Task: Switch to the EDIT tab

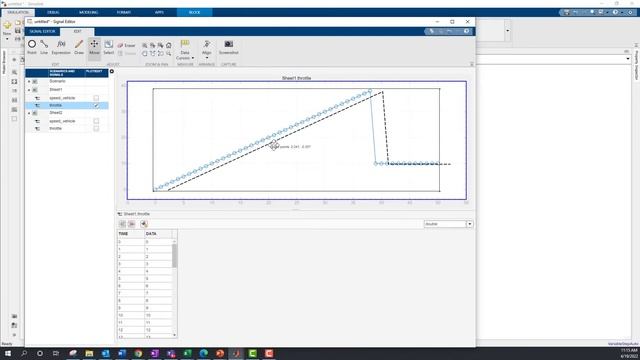Action: point(78,31)
